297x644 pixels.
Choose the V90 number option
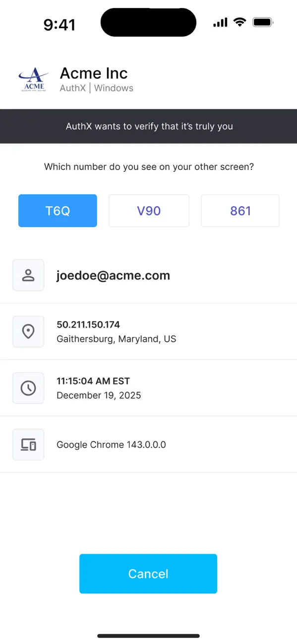(149, 211)
